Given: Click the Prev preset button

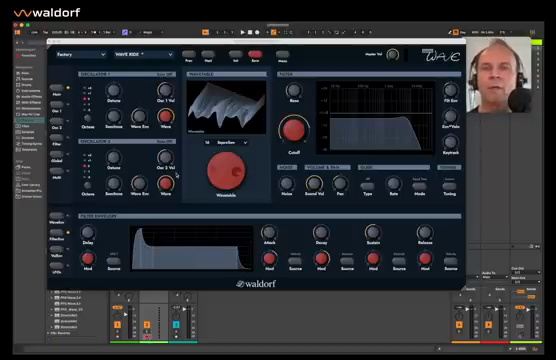Looking at the screenshot, I should pyautogui.click(x=189, y=54).
